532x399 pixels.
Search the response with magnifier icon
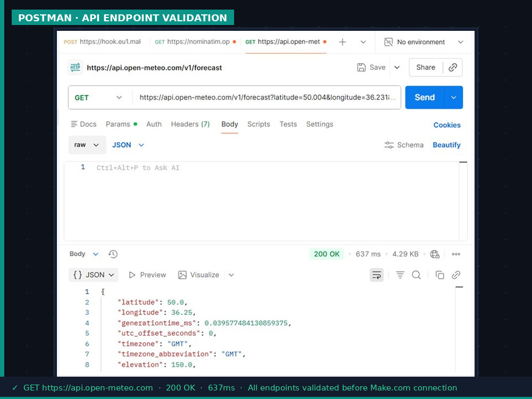click(417, 275)
